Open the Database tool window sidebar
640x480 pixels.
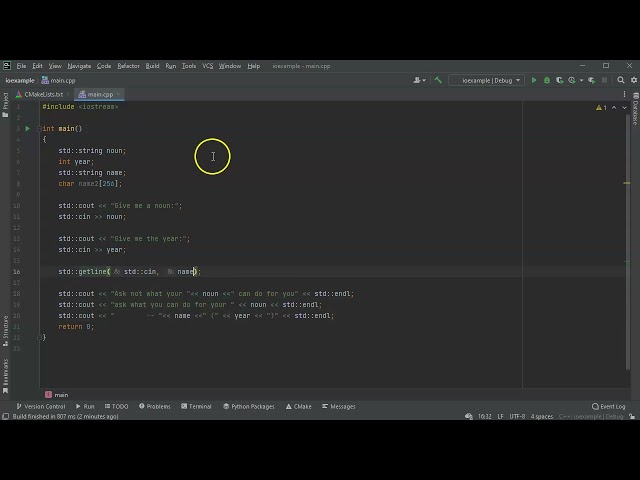tap(635, 109)
